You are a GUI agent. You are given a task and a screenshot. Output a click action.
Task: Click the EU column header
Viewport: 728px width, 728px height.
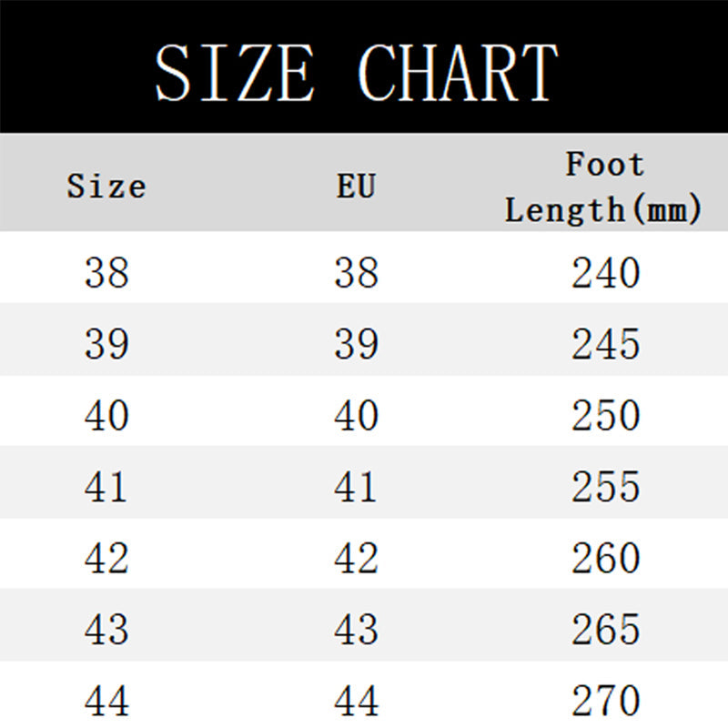[356, 187]
